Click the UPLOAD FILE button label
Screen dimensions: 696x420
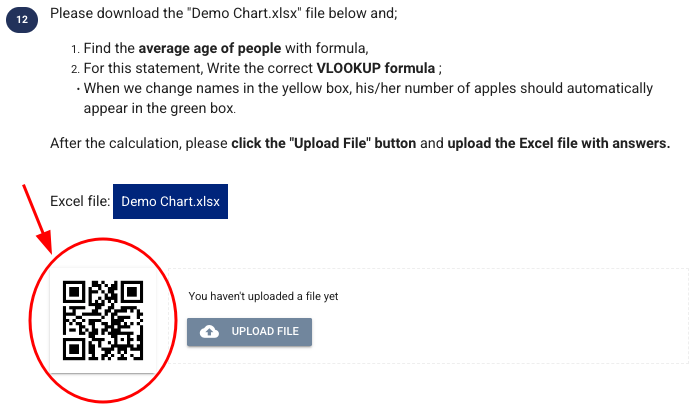click(x=265, y=331)
